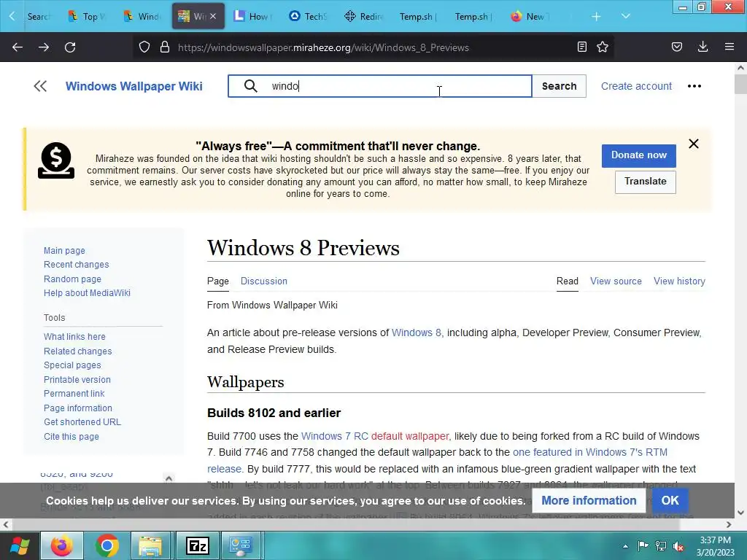Click the padlock site security icon
Image resolution: width=747 pixels, height=560 pixels.
click(165, 47)
